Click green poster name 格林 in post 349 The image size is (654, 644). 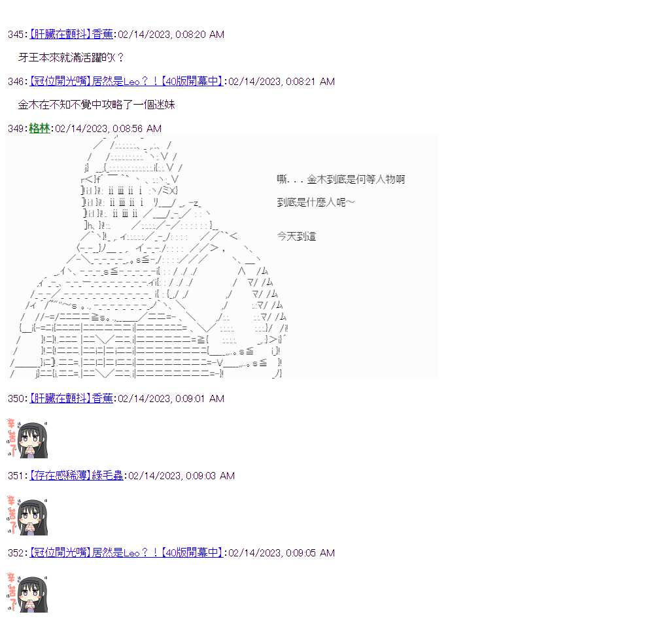point(40,128)
